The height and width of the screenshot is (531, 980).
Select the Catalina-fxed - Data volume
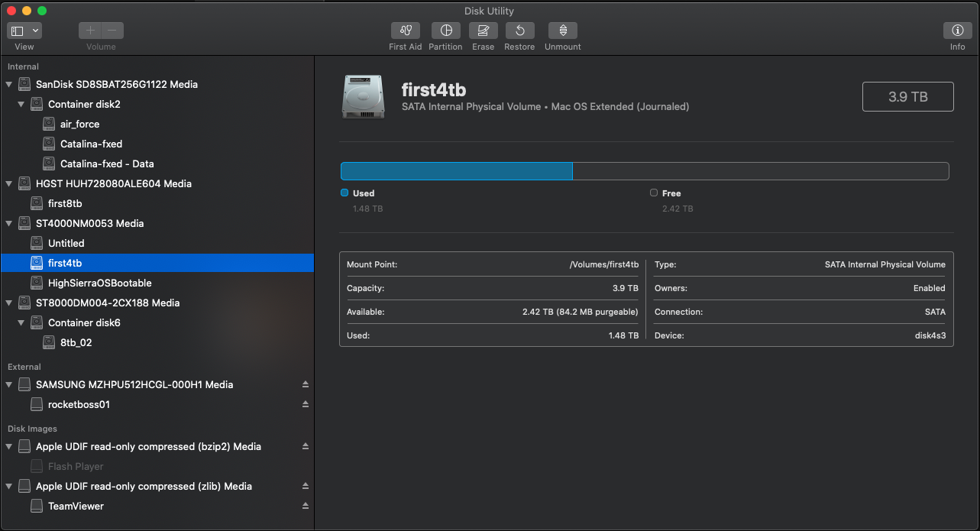(107, 164)
